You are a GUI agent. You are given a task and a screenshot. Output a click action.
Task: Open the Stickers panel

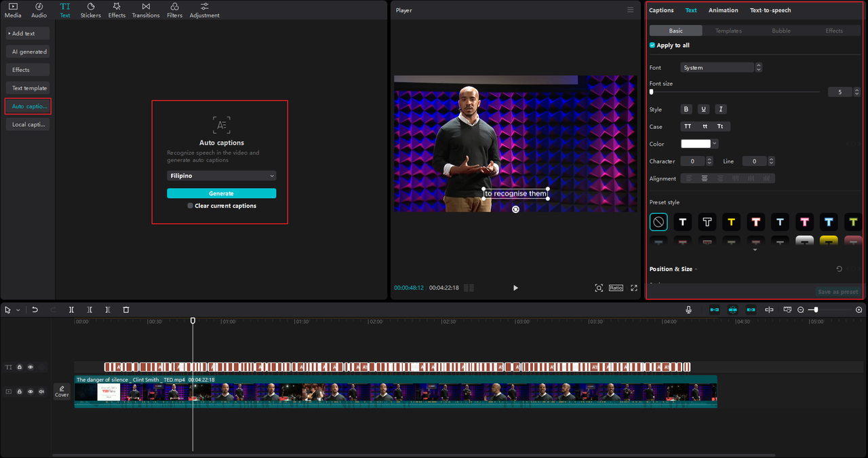(90, 10)
